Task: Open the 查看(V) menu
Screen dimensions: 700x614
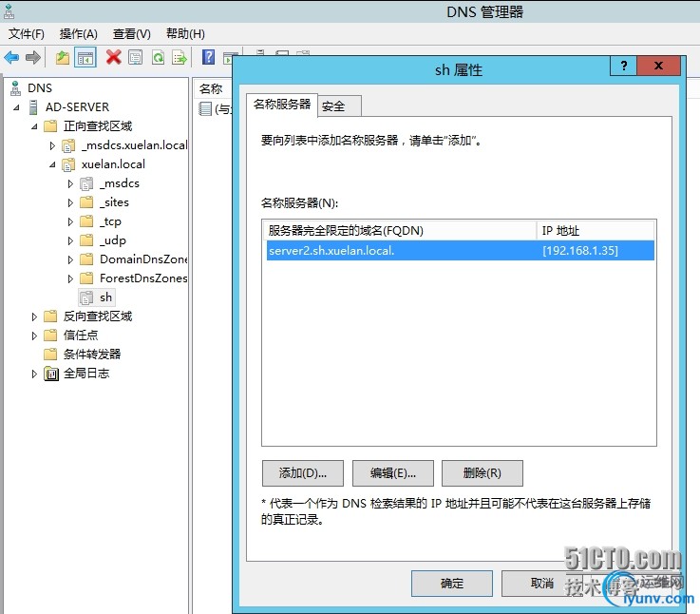Action: click(x=132, y=34)
